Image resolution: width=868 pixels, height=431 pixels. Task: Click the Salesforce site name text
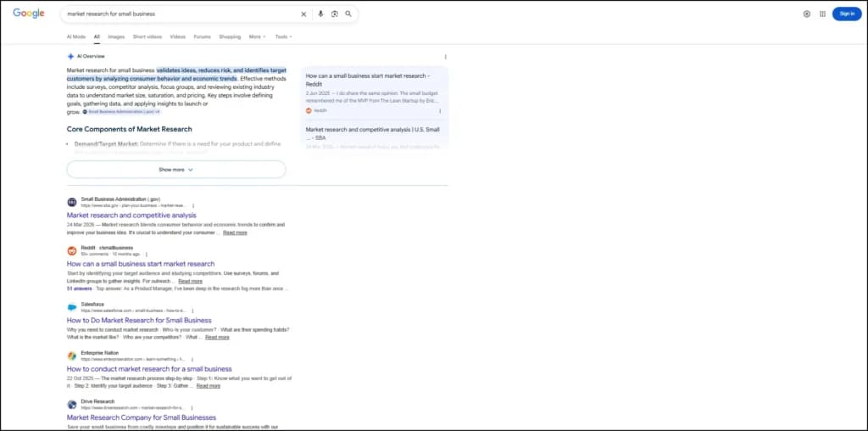[x=92, y=304]
